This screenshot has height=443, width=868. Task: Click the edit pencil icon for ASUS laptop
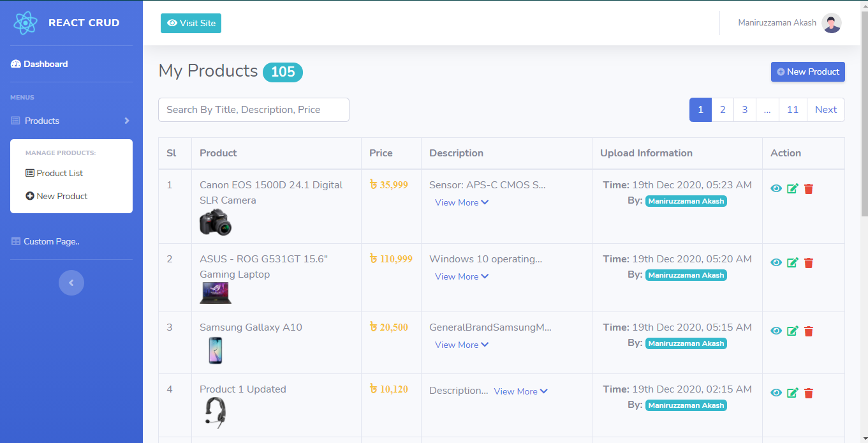(793, 262)
